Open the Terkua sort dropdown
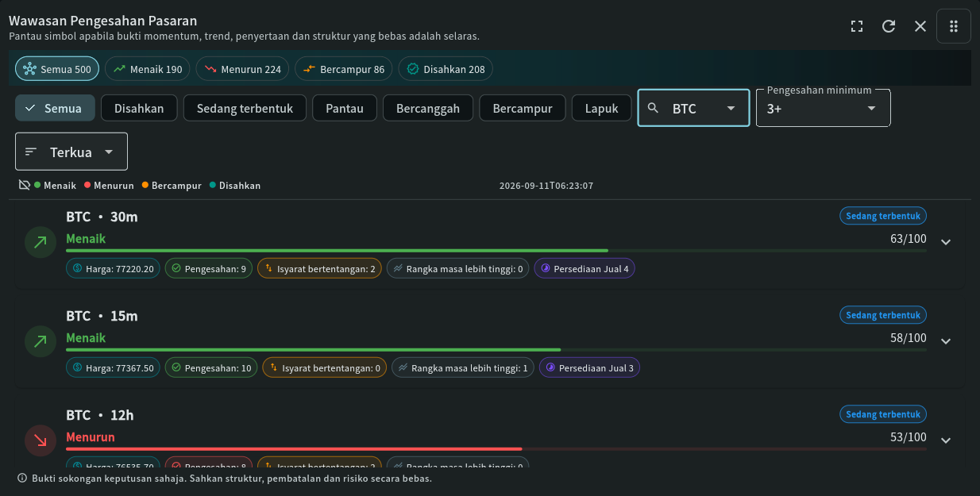The width and height of the screenshot is (980, 496). click(71, 152)
